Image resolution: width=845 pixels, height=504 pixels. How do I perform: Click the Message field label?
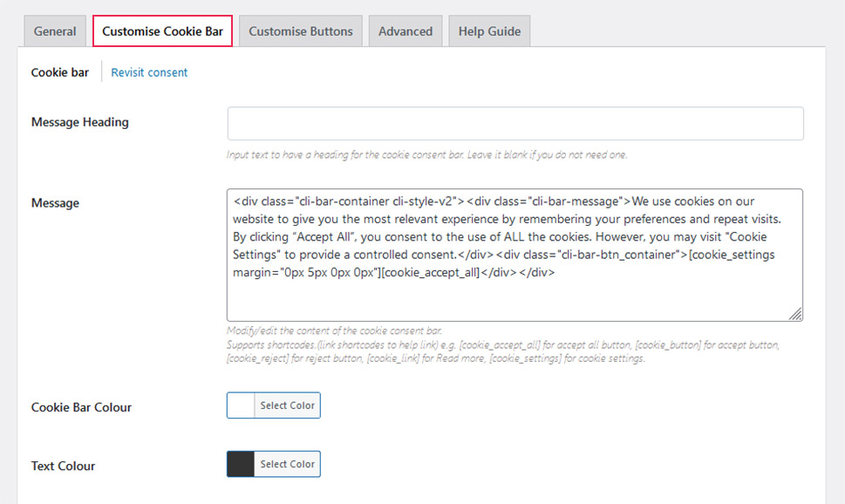[55, 203]
